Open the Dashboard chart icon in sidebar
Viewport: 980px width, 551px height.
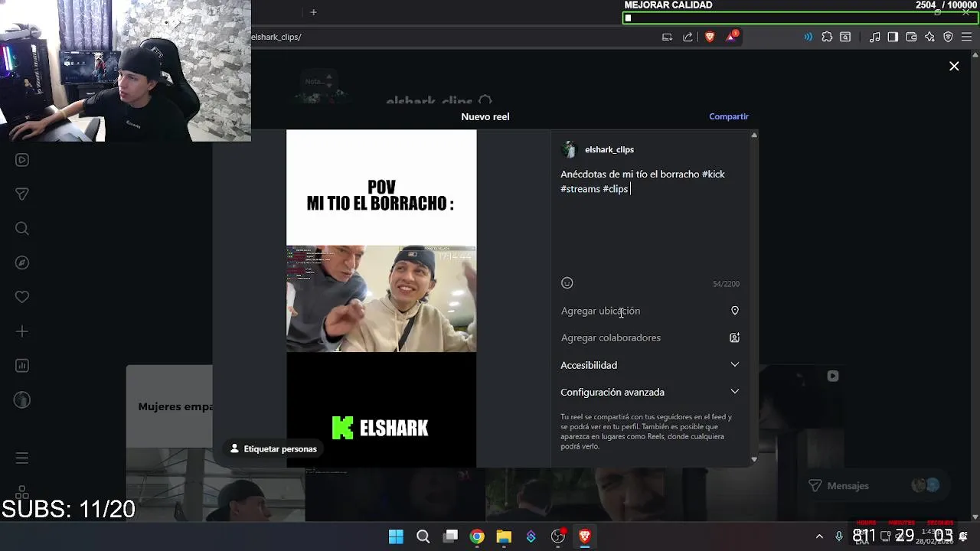click(x=22, y=366)
